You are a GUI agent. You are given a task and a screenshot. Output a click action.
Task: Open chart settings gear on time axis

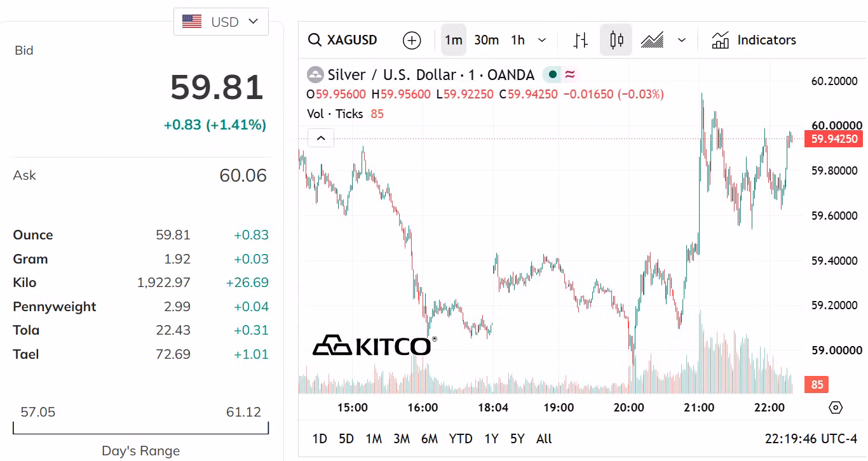coord(836,408)
